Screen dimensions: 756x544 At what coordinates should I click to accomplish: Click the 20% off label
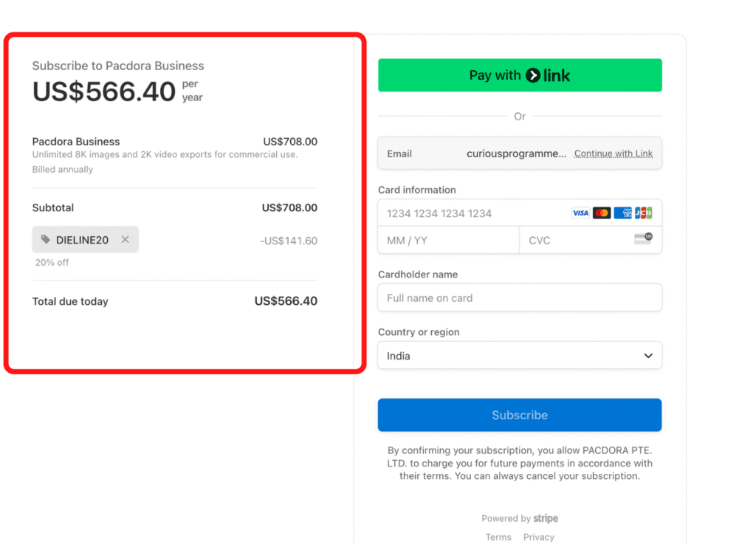(52, 263)
